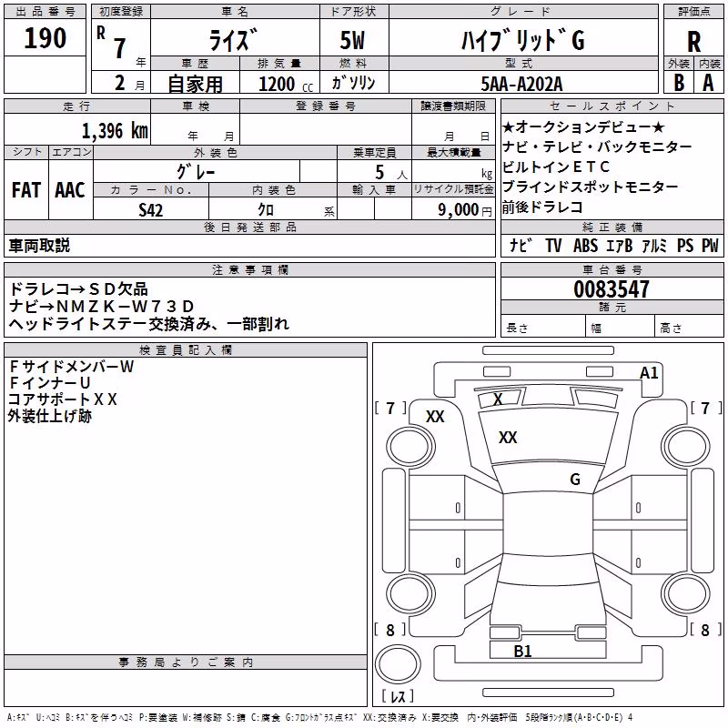
Task: Click door type 5W
Action: (x=352, y=40)
